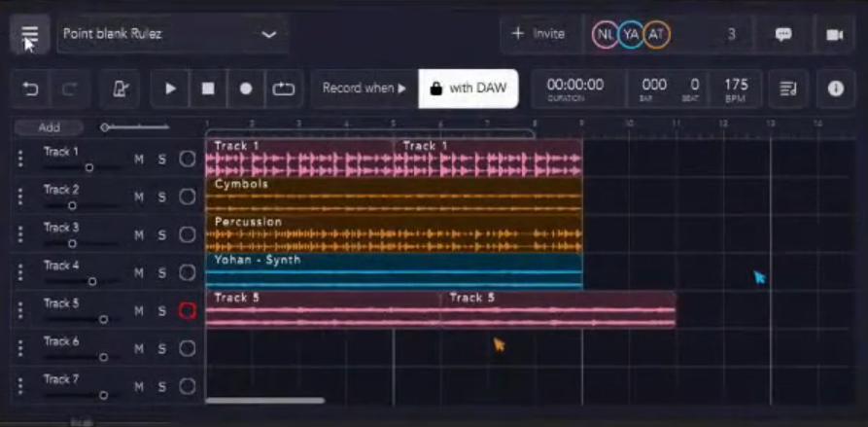Open the chat message icon
868x427 pixels.
pyautogui.click(x=782, y=34)
